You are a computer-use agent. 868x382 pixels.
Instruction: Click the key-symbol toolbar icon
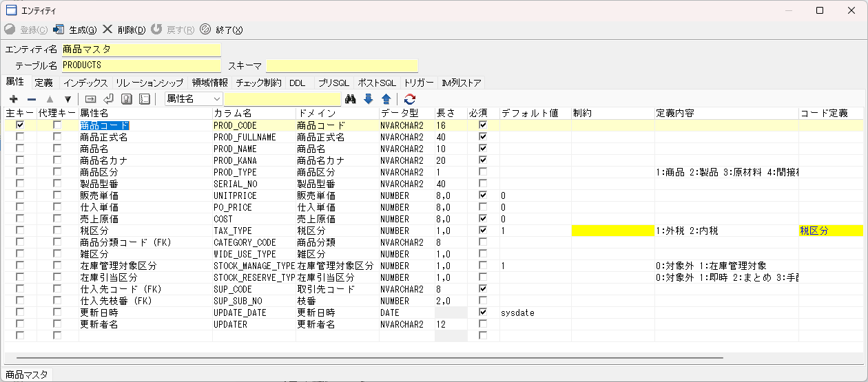click(126, 99)
